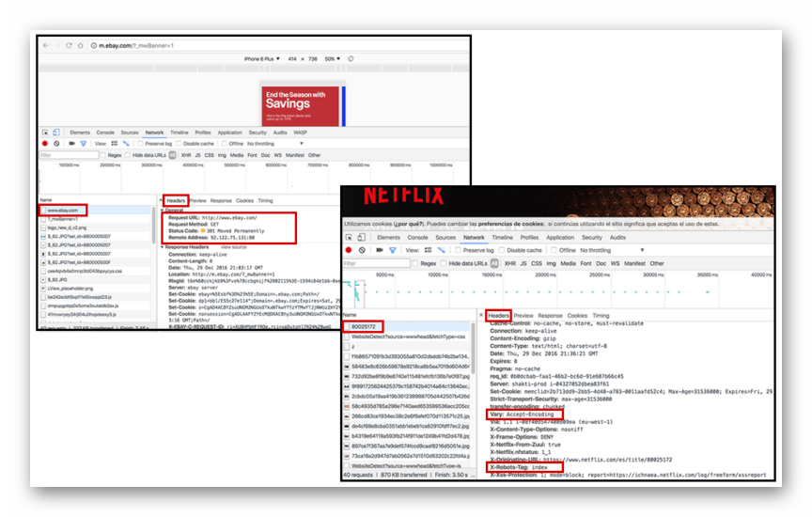Switch to the Console tab in the eBay DevTools

[105, 133]
